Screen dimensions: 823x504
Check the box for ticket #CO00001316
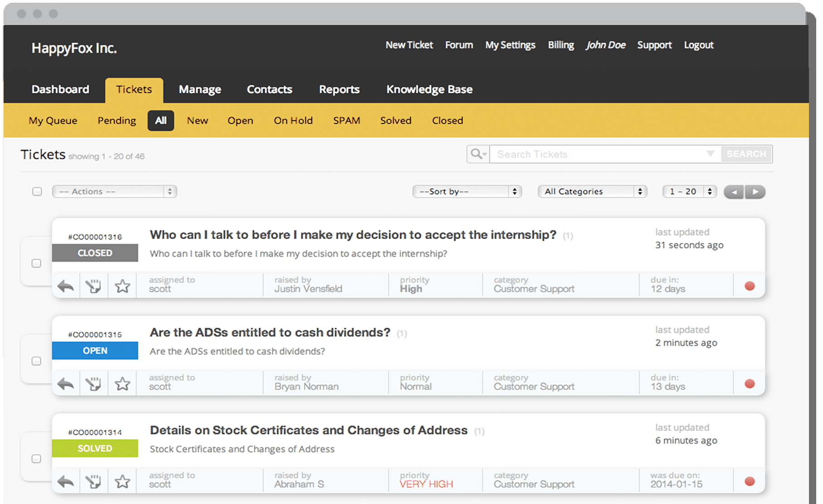pyautogui.click(x=36, y=263)
